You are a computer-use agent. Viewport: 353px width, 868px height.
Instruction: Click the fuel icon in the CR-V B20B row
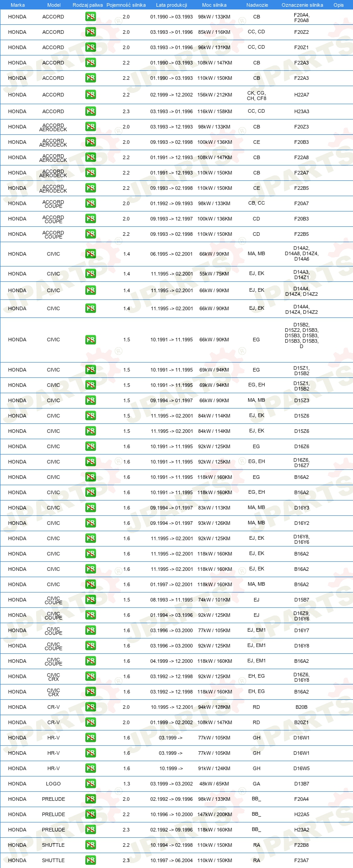click(x=90, y=707)
